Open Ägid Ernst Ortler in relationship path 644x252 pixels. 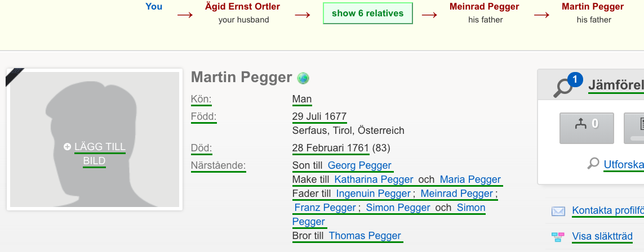point(242,7)
